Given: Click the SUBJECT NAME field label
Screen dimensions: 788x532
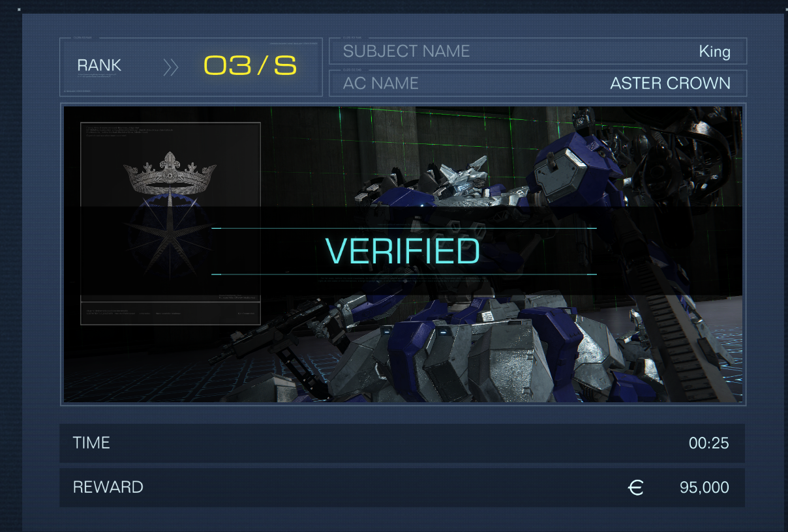Looking at the screenshot, I should tap(406, 51).
